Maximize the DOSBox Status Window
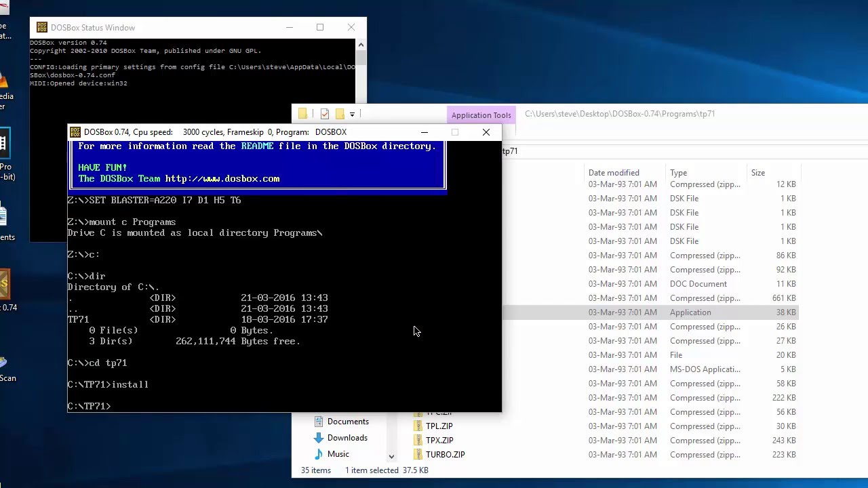Image resolution: width=868 pixels, height=488 pixels. pos(320,28)
